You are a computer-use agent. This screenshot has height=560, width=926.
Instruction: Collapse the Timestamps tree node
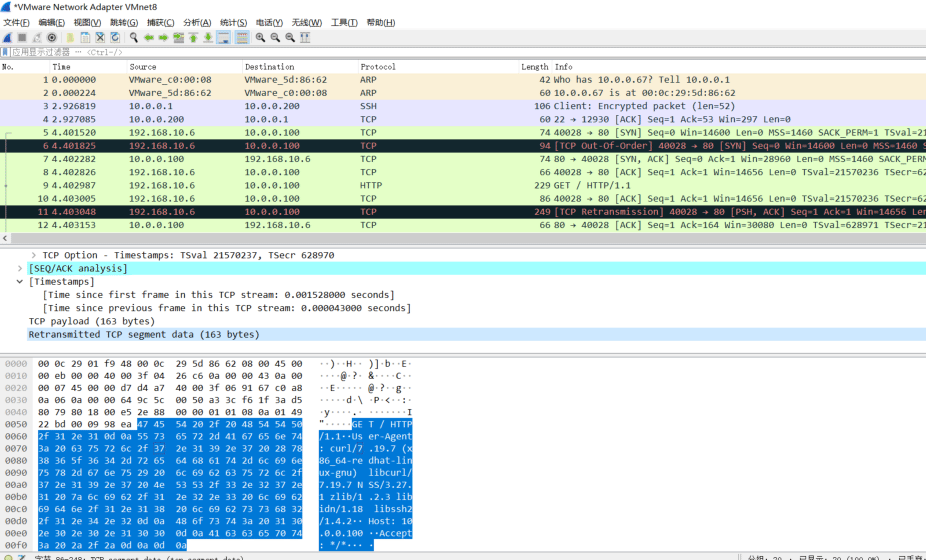coord(20,282)
